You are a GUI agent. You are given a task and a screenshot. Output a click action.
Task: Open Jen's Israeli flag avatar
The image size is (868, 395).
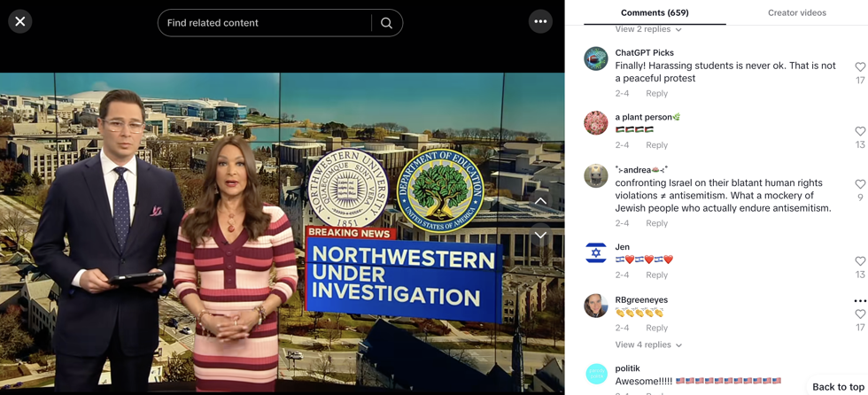click(596, 253)
